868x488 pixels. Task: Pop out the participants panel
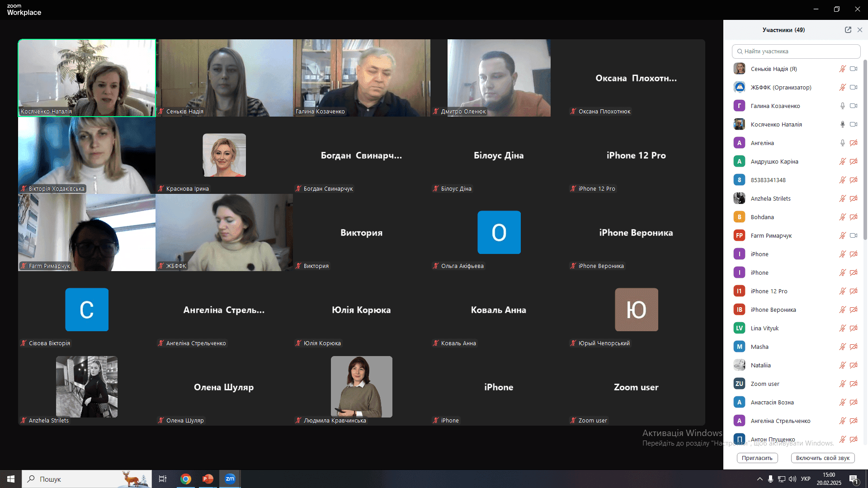[848, 30]
